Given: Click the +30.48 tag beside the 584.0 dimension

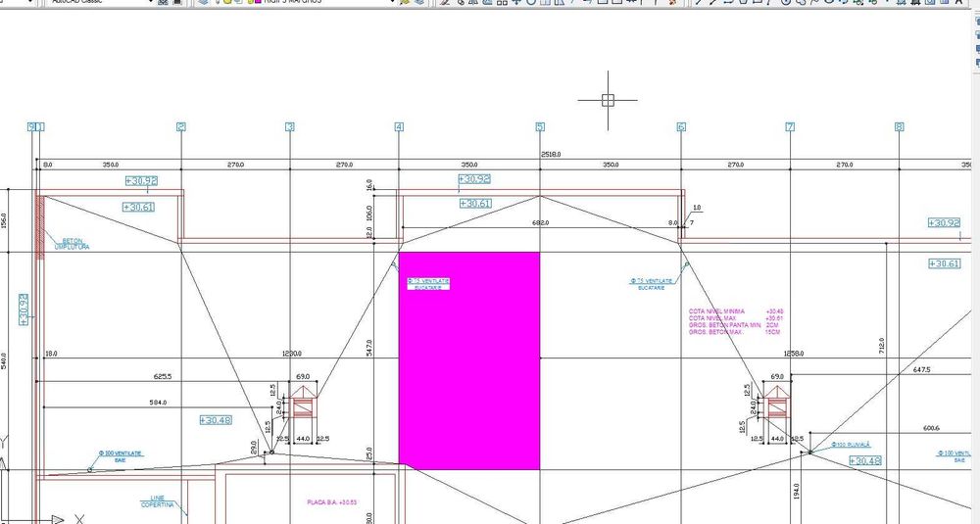Looking at the screenshot, I should point(216,420).
